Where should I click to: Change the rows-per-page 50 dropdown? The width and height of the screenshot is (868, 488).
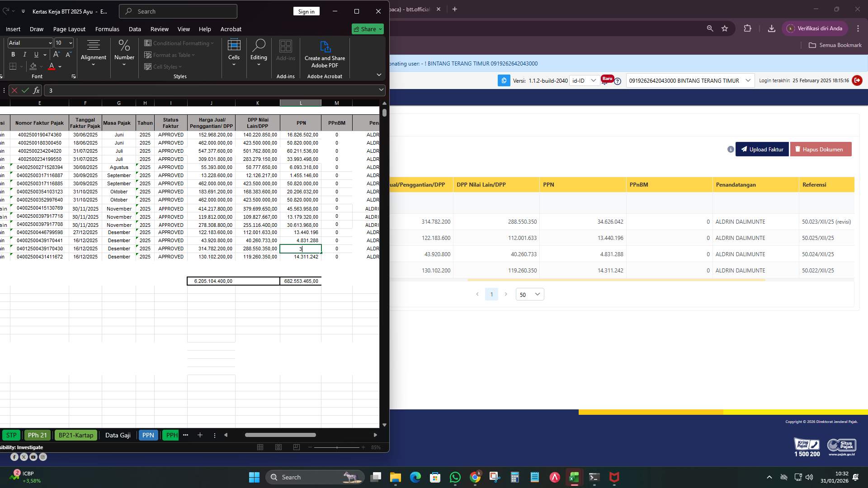click(x=529, y=294)
